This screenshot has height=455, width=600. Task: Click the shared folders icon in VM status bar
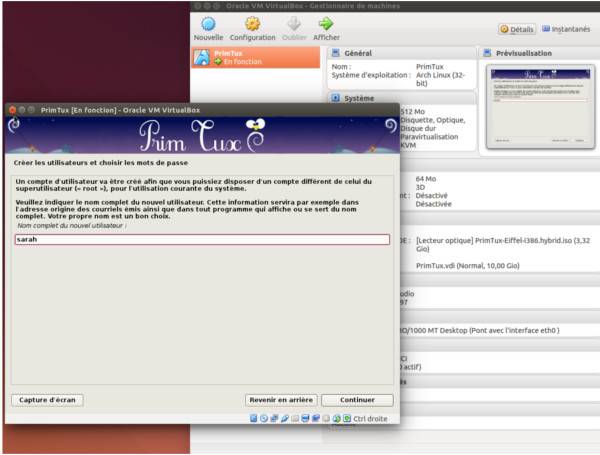point(295,418)
